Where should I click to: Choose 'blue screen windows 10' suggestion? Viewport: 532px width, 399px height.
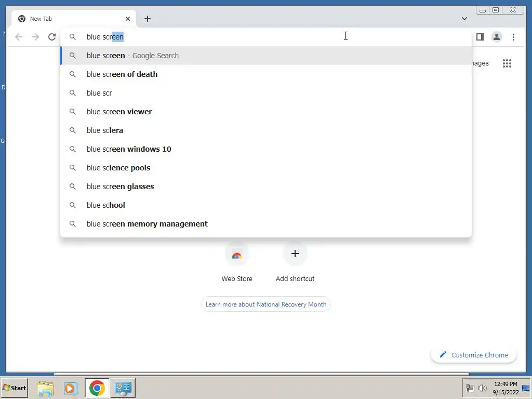tap(266, 149)
